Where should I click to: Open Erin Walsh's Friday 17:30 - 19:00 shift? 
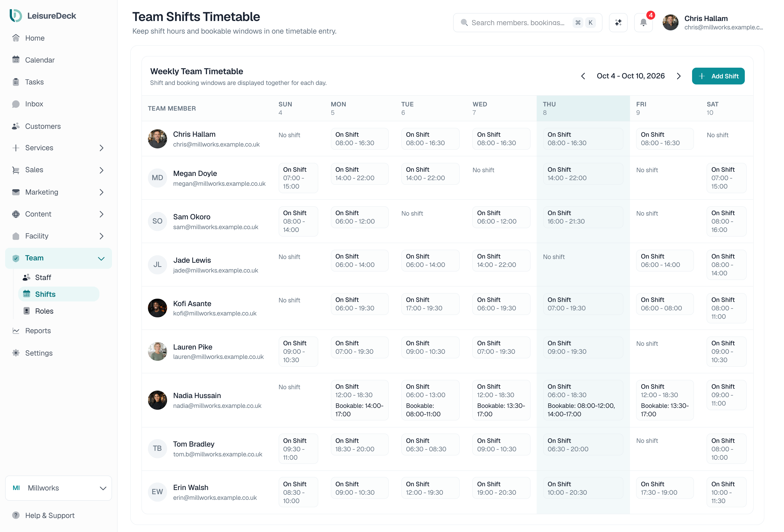click(x=665, y=488)
